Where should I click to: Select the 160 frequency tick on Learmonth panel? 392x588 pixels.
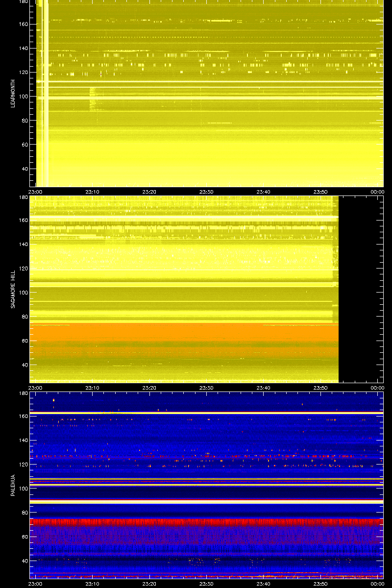click(24, 24)
